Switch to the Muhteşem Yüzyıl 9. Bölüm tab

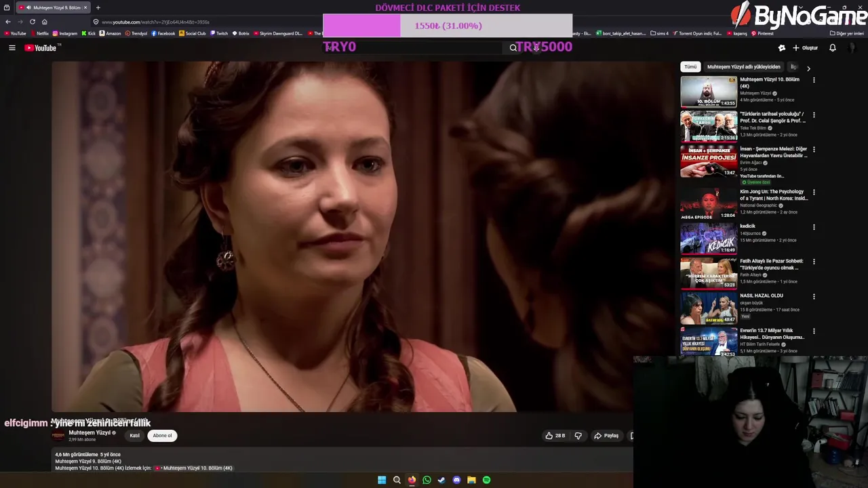tap(53, 7)
